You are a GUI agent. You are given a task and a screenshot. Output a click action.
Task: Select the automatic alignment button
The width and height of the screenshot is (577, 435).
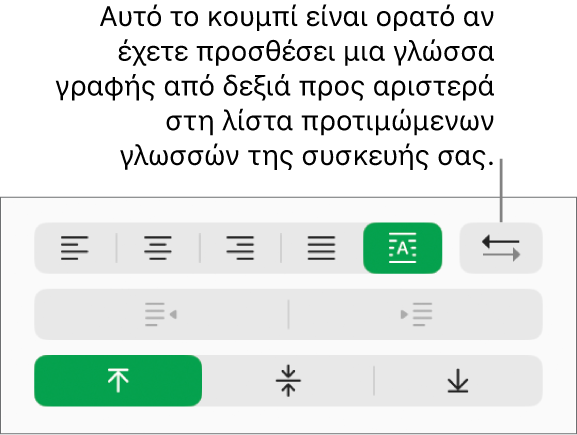pyautogui.click(x=403, y=248)
